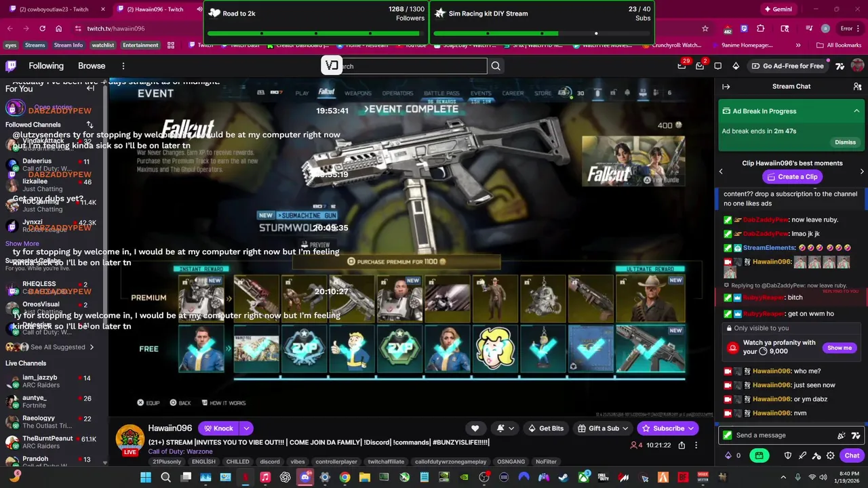The image size is (868, 488).
Task: Open Steam from the taskbar
Action: click(x=562, y=477)
